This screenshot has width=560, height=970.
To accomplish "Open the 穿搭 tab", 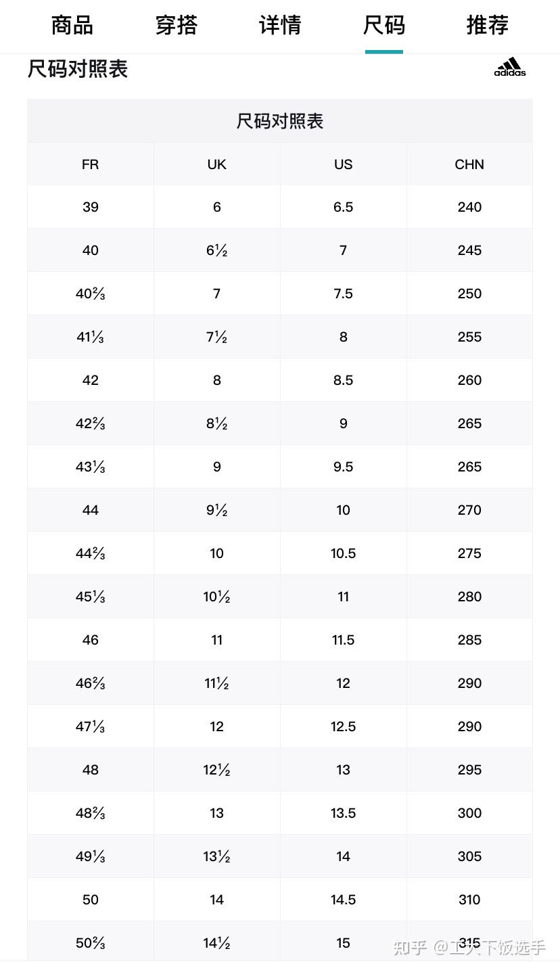I will click(176, 26).
